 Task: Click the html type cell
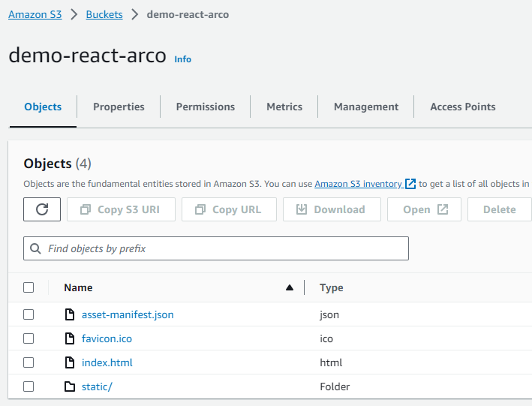point(331,362)
